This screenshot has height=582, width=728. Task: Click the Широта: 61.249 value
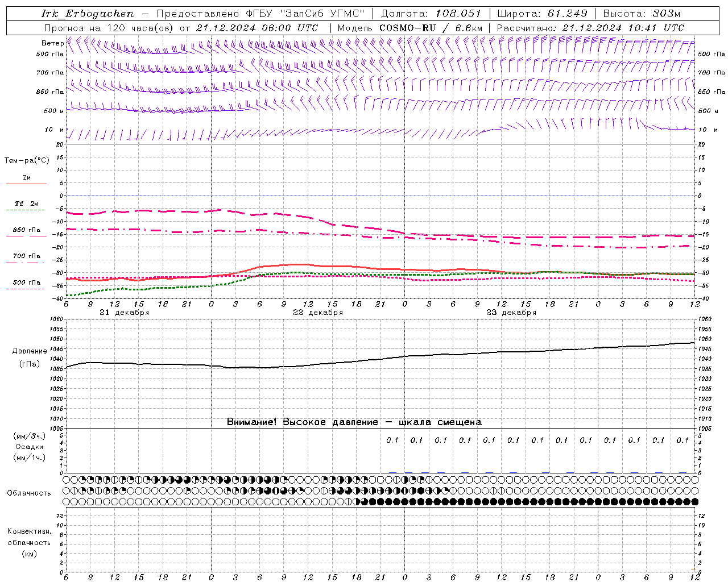pyautogui.click(x=543, y=14)
